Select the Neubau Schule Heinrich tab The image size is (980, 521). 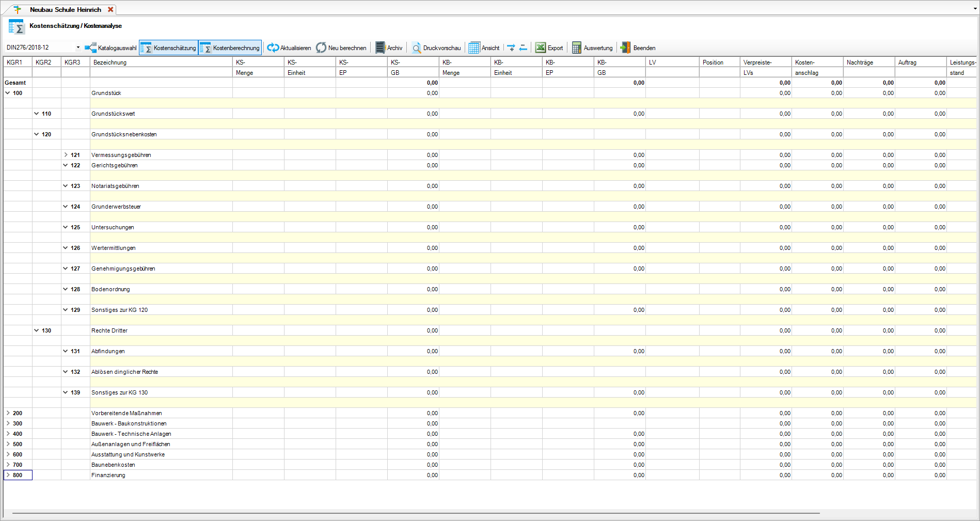[65, 10]
